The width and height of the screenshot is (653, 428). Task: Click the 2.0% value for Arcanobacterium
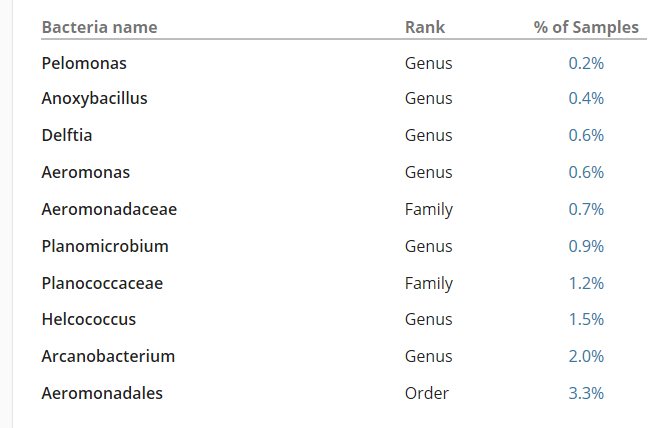586,356
